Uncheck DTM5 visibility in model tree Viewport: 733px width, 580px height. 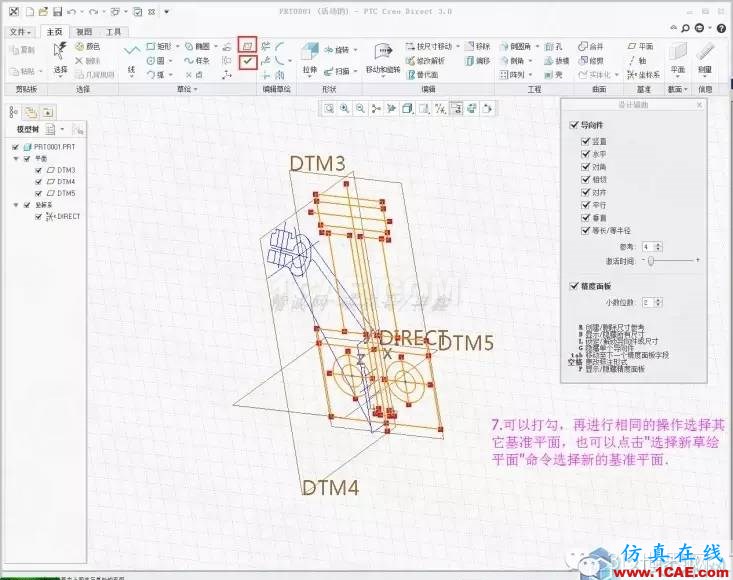(x=38, y=193)
